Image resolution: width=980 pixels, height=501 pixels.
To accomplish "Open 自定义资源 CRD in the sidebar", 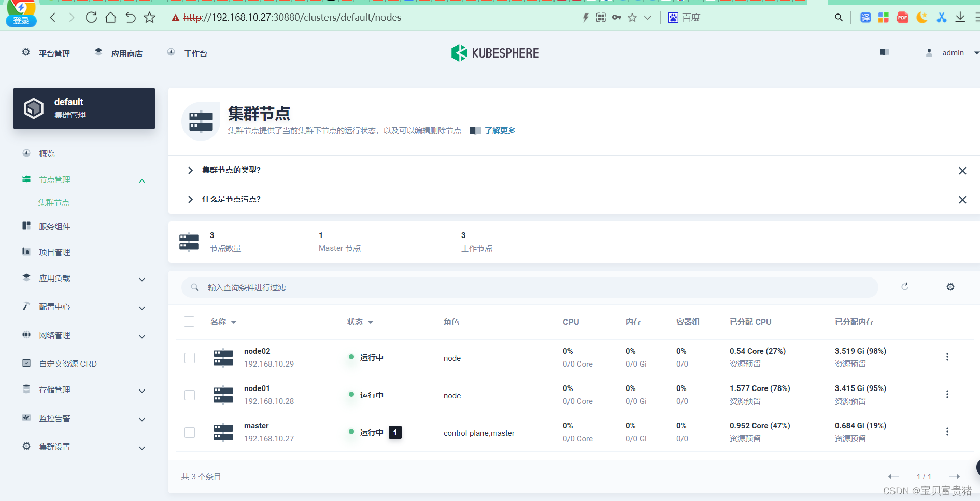I will point(68,364).
